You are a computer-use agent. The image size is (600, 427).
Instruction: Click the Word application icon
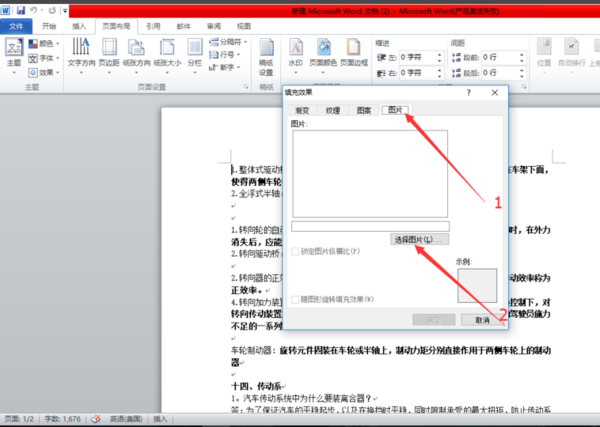[x=6, y=10]
